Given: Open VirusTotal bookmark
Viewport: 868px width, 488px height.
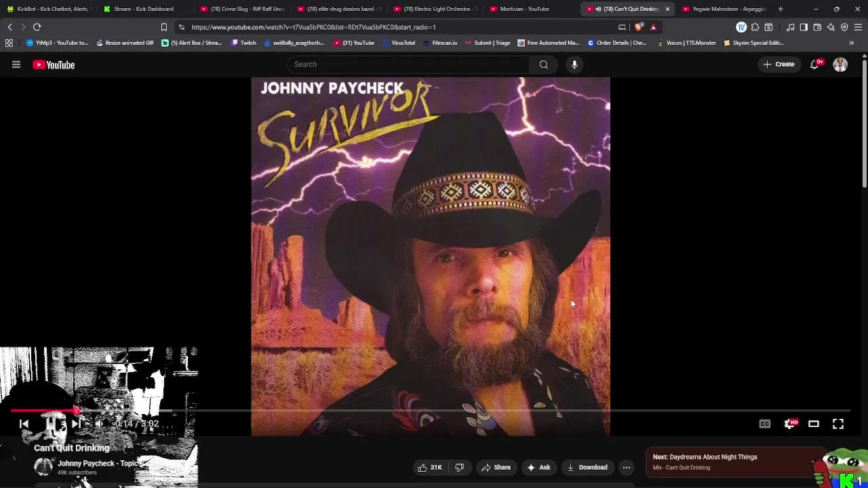Looking at the screenshot, I should pos(399,43).
